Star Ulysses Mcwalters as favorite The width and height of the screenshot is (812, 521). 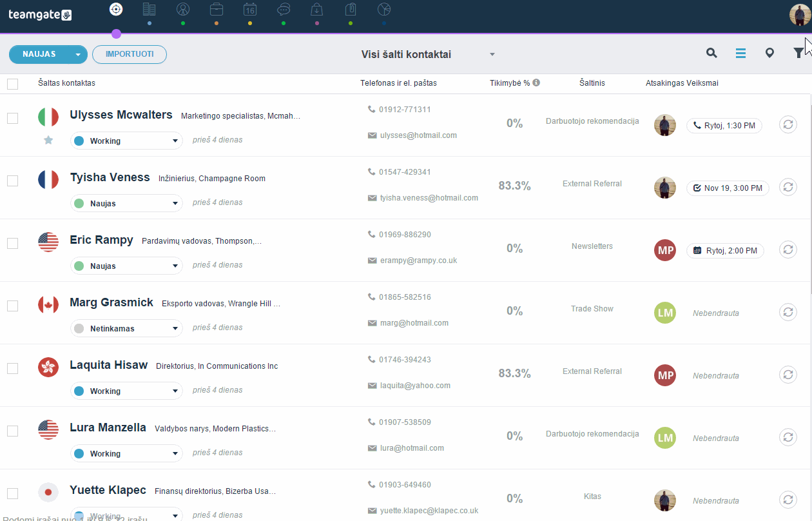[x=48, y=140]
